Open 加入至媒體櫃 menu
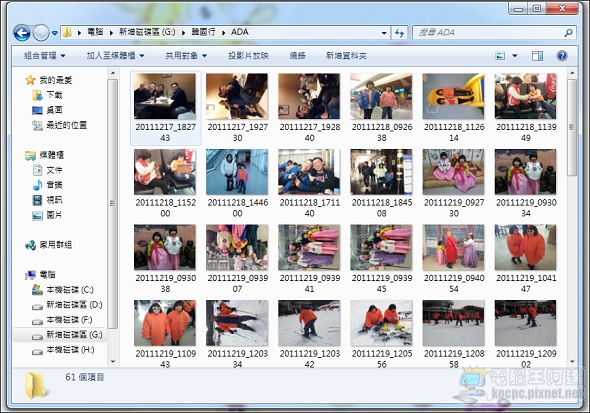The height and width of the screenshot is (413, 590). tap(115, 56)
